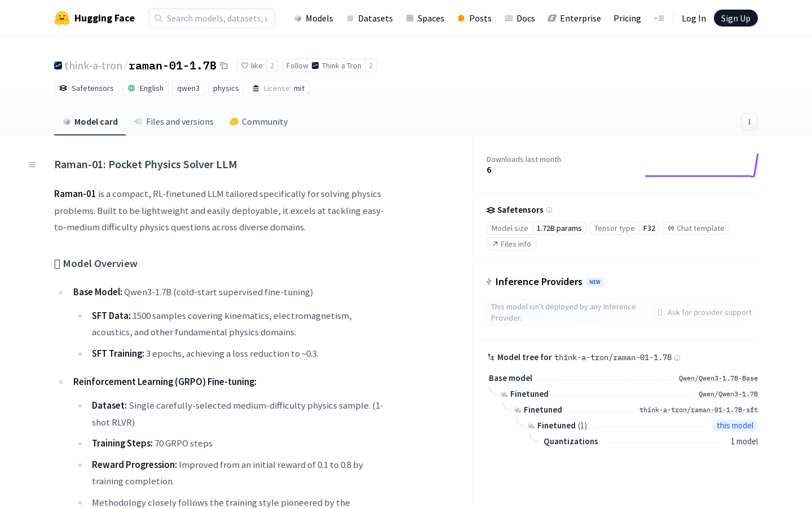The image size is (812, 508).
Task: Open the Qwen/Qwen3-1.7B-Base link
Action: pyautogui.click(x=718, y=378)
